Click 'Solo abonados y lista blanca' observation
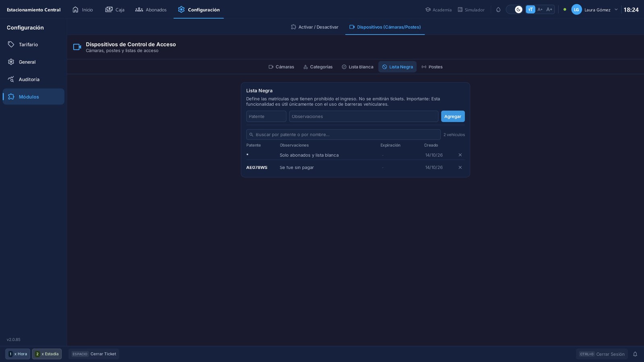 click(309, 155)
